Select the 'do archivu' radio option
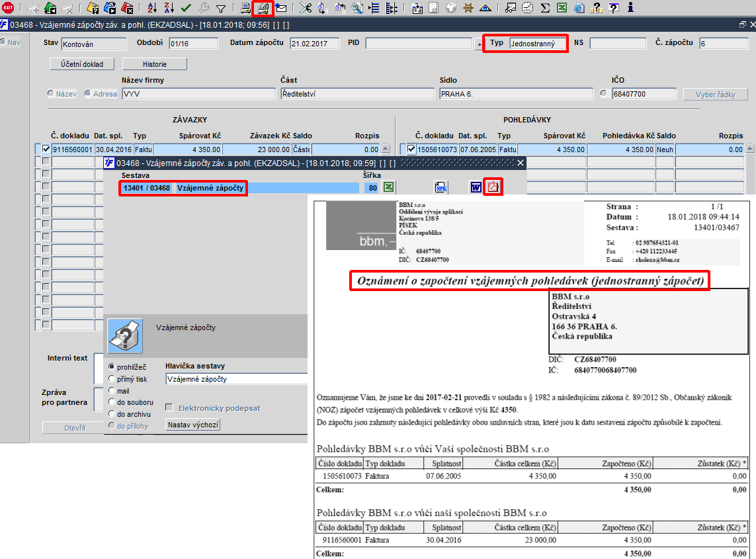Viewport: 756px width, 559px height. (112, 414)
